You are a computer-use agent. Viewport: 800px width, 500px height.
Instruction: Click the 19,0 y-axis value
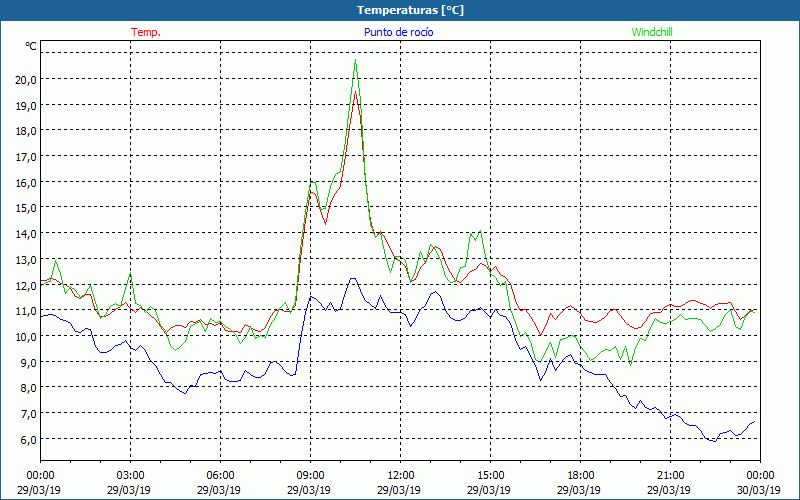(x=26, y=106)
